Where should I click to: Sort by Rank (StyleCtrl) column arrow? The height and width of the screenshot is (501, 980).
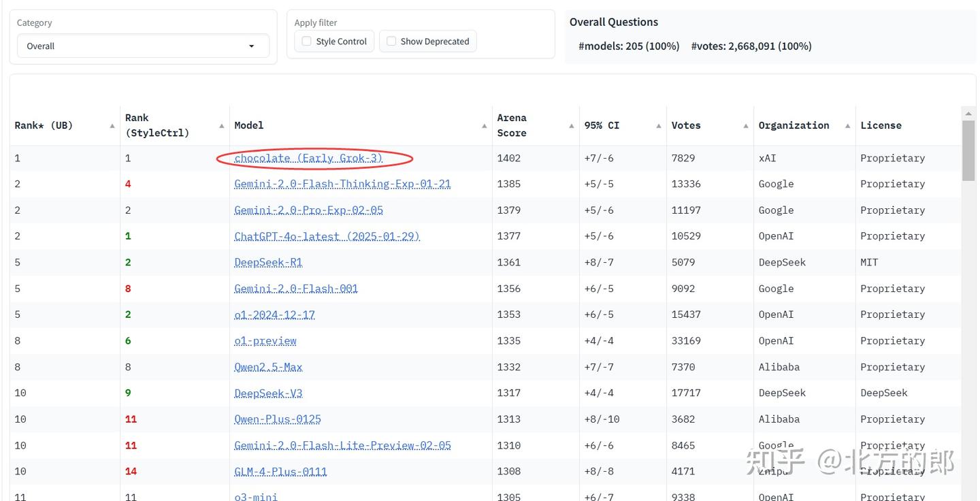click(222, 126)
